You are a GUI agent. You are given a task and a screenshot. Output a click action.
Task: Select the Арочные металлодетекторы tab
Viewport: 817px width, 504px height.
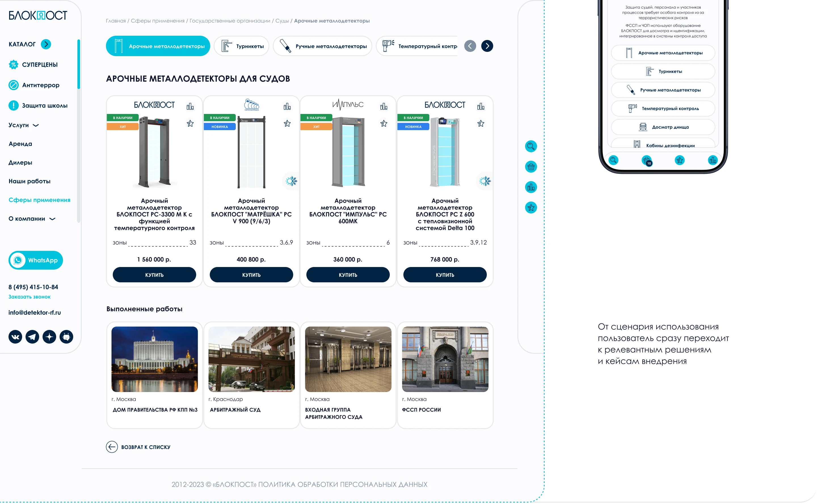coord(158,46)
